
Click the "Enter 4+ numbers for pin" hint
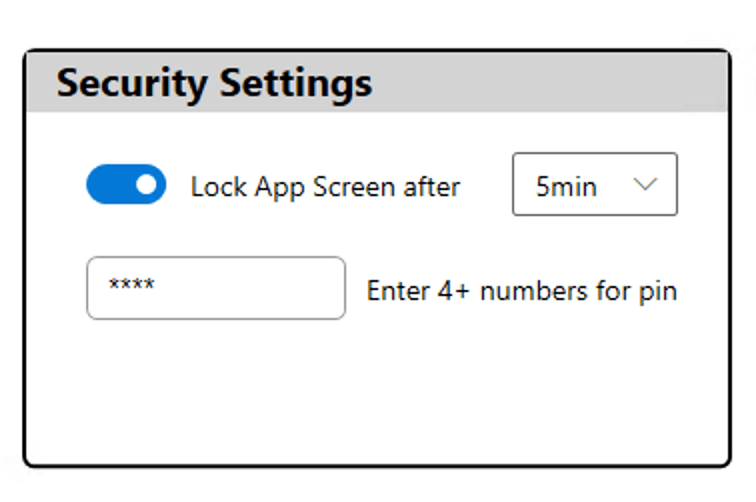coord(522,291)
